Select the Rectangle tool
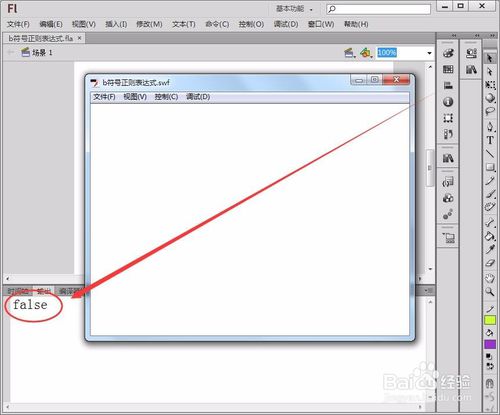This screenshot has height=415, width=500. [490, 167]
